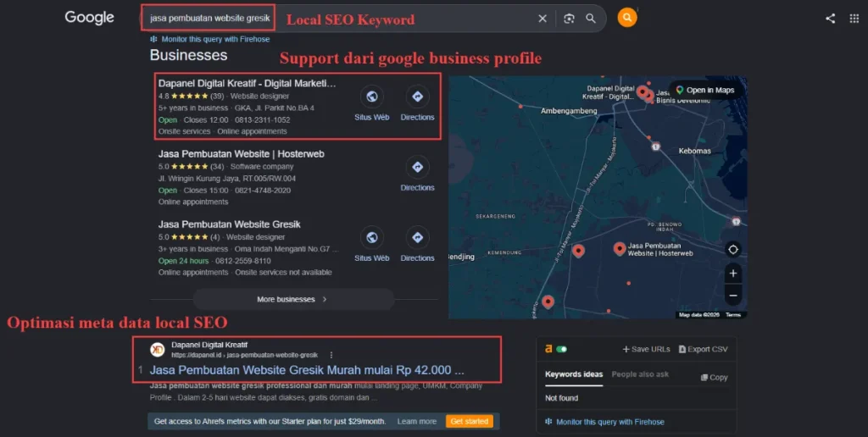The width and height of the screenshot is (868, 437).
Task: Click Dapanel Digital Kreatif map pin
Action: pos(643,91)
